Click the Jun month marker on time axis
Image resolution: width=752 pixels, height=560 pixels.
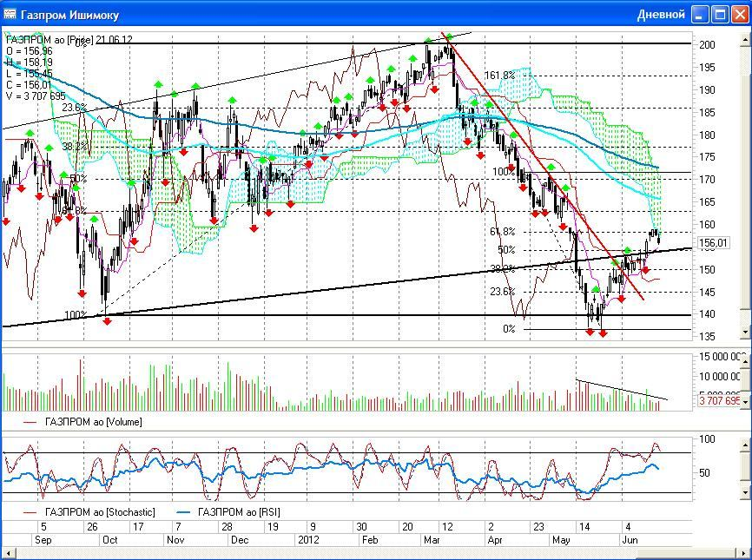(630, 540)
